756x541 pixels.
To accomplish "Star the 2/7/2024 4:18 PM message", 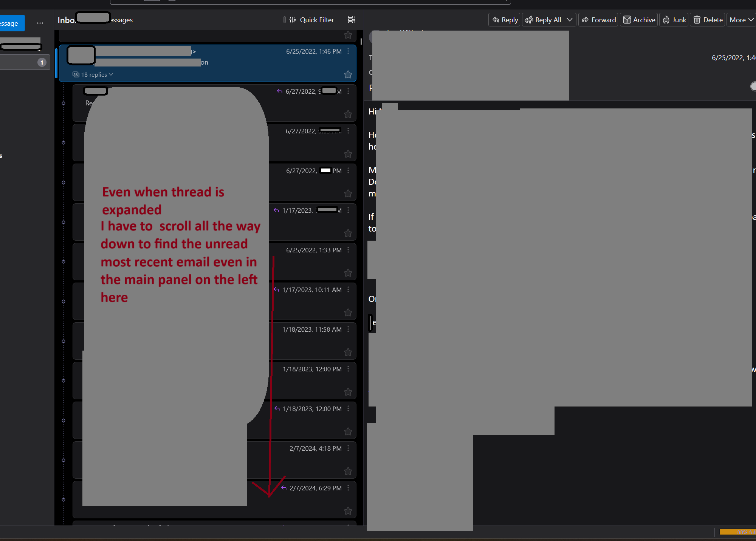I will (348, 471).
